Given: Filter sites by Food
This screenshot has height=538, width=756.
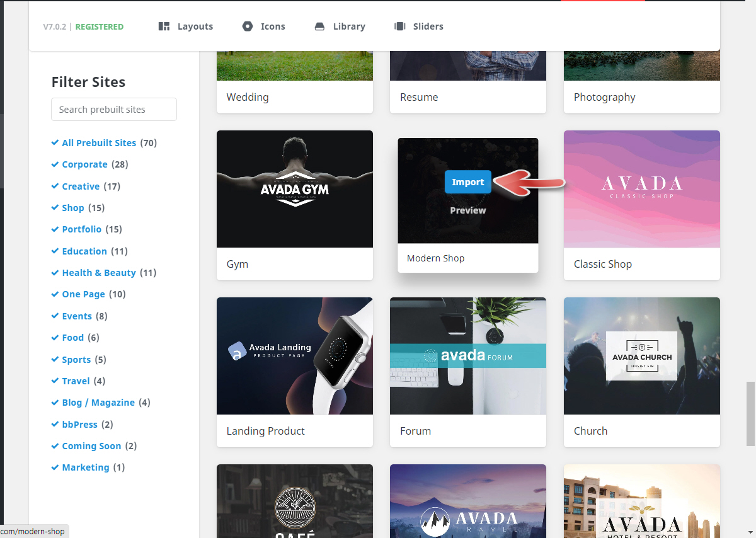Looking at the screenshot, I should click(73, 338).
